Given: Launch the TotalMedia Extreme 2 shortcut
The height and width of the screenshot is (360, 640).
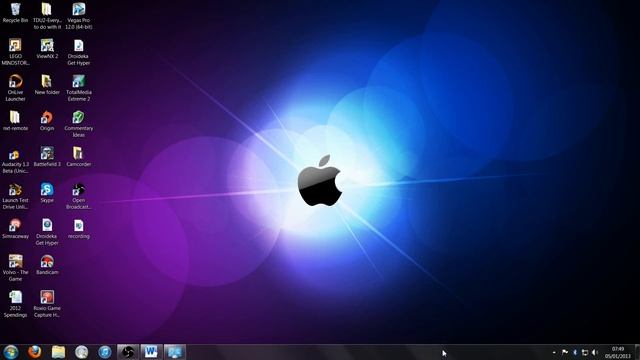Looking at the screenshot, I should click(79, 88).
